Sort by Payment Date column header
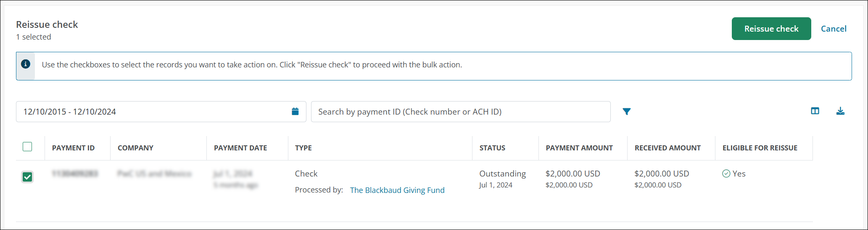Screen dimensions: 868x230 (x=240, y=148)
